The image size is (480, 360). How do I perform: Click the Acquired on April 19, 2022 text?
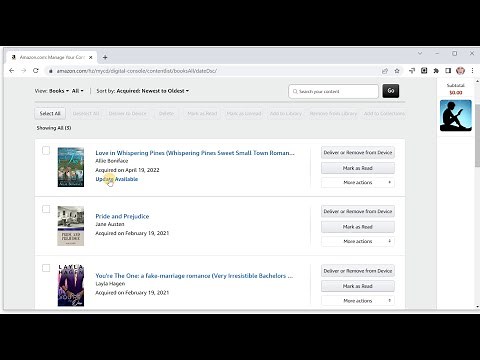click(127, 170)
